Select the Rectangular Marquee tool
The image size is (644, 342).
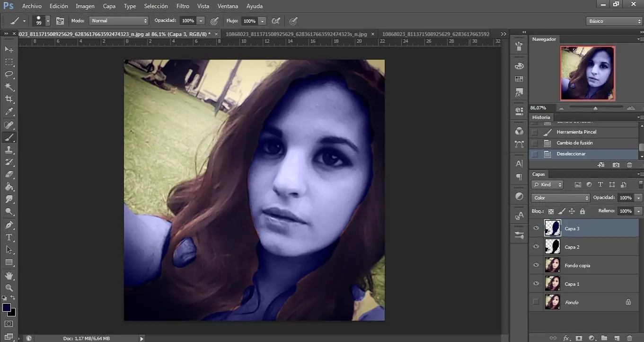[x=9, y=62]
